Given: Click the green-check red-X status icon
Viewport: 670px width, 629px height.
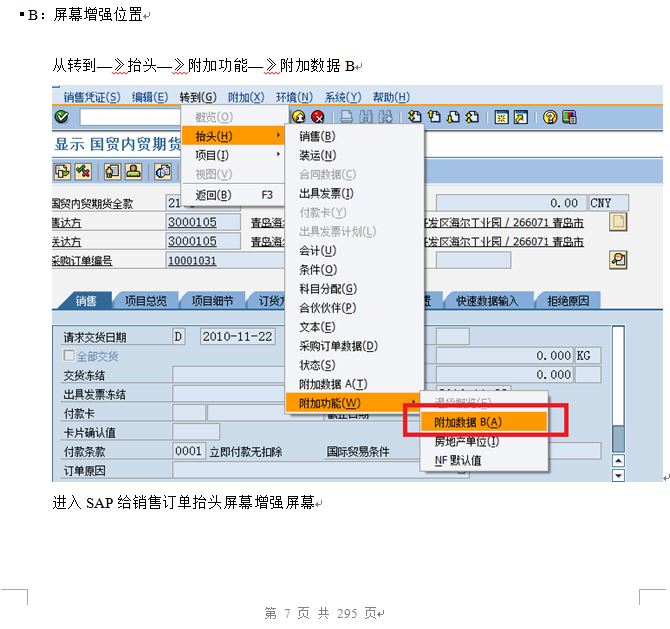Looking at the screenshot, I should (x=83, y=171).
